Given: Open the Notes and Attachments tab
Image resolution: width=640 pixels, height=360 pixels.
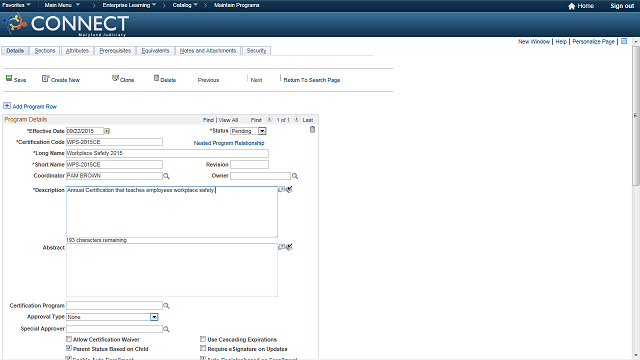Looking at the screenshot, I should 208,51.
